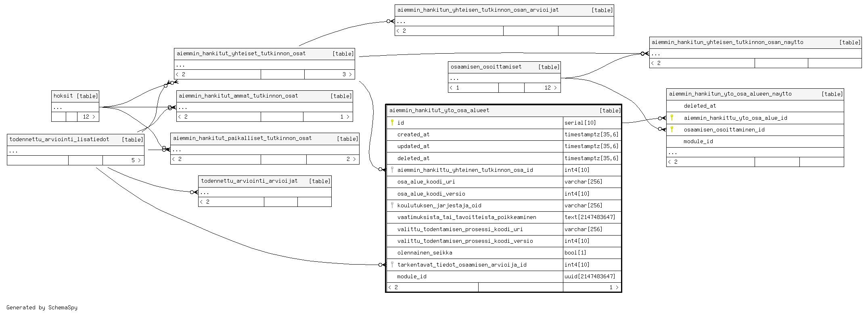Select the valittu_todentamisen_prosessi_koodi_versio column
The height and width of the screenshot is (315, 868).
(x=465, y=241)
